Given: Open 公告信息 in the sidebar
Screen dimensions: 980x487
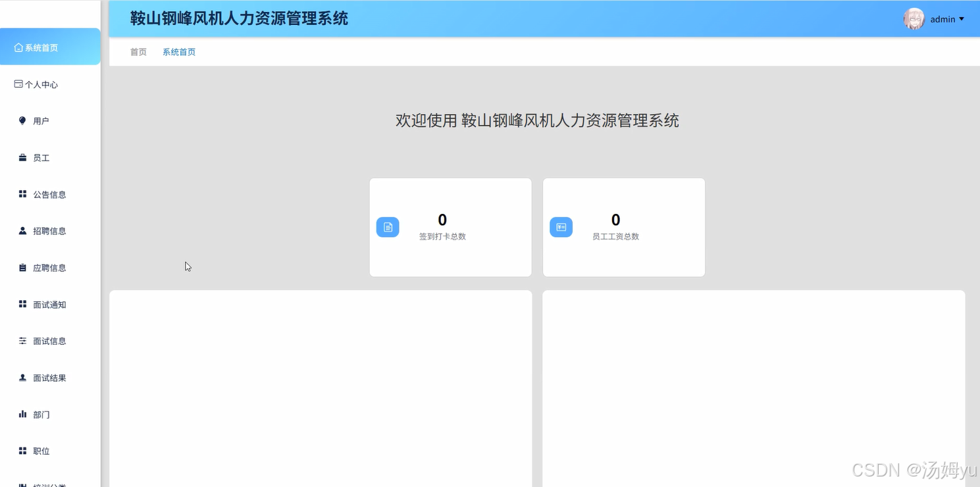Looking at the screenshot, I should point(50,194).
